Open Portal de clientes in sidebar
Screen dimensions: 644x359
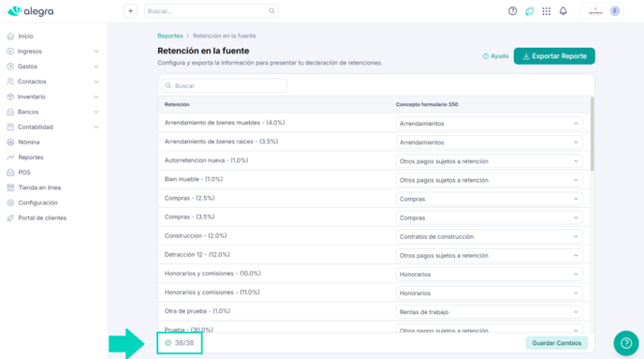coord(42,218)
